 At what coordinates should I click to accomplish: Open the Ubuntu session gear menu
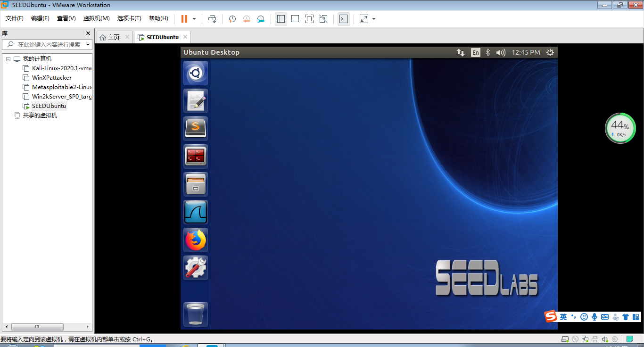[550, 52]
